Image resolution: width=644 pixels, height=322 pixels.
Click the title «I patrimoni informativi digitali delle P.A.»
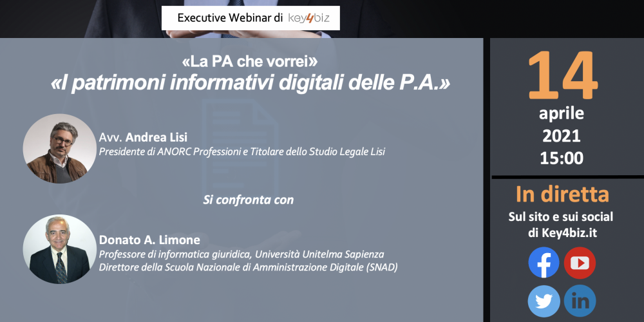point(250,82)
